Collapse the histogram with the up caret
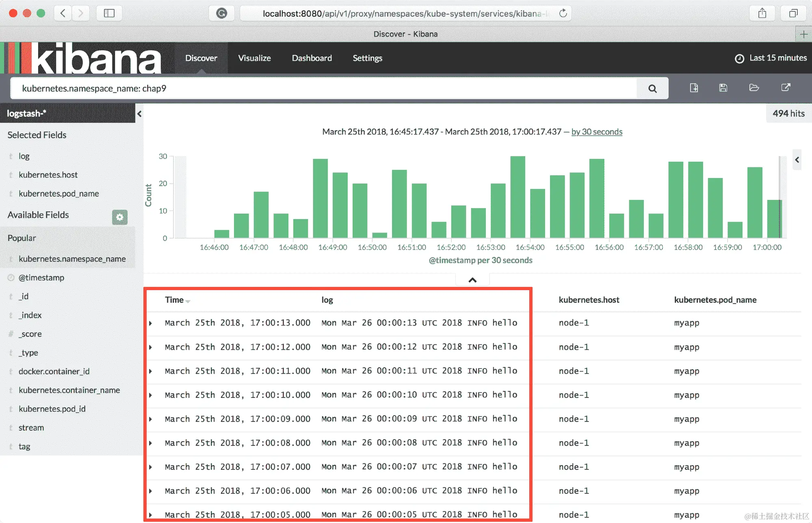 pyautogui.click(x=472, y=280)
